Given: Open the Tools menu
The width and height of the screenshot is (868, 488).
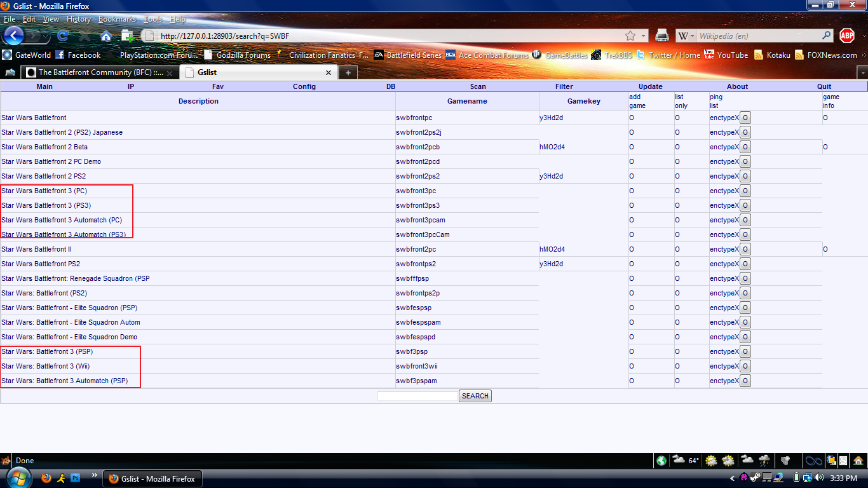Looking at the screenshot, I should click(x=153, y=19).
